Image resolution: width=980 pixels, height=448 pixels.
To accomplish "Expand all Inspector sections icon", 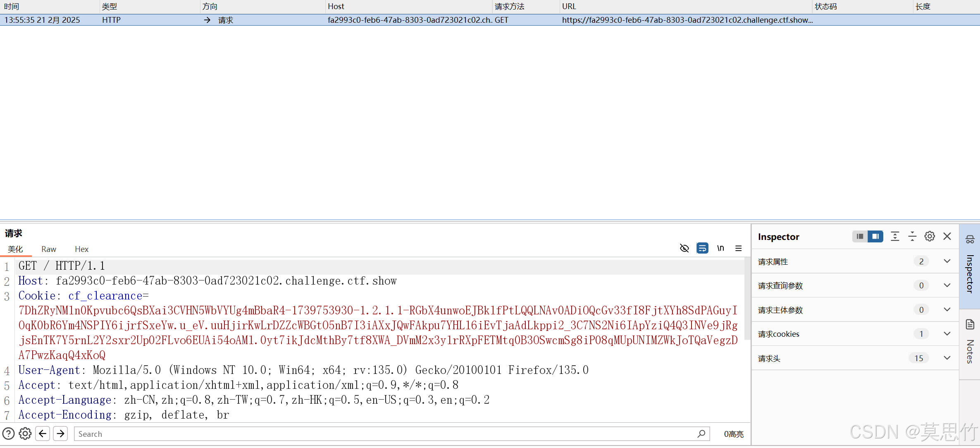I will point(895,236).
